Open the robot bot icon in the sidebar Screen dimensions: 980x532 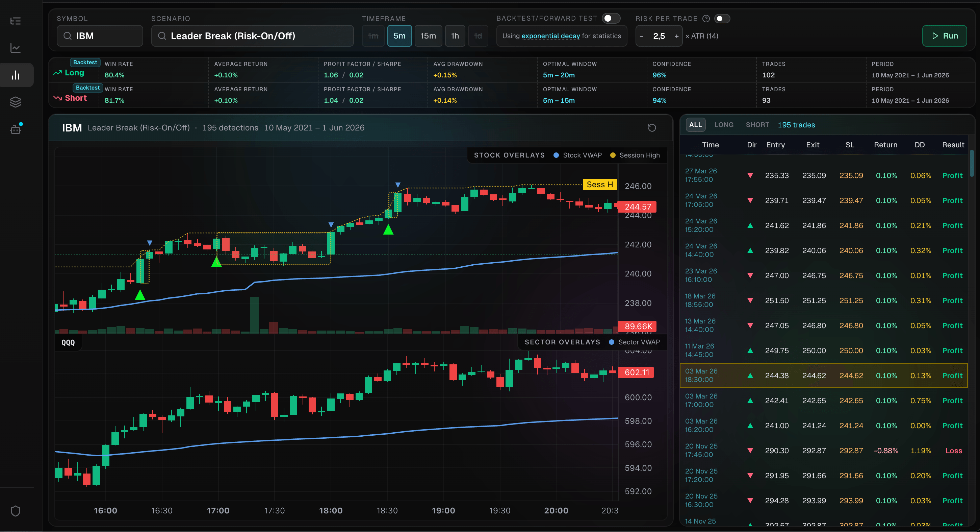click(x=16, y=129)
